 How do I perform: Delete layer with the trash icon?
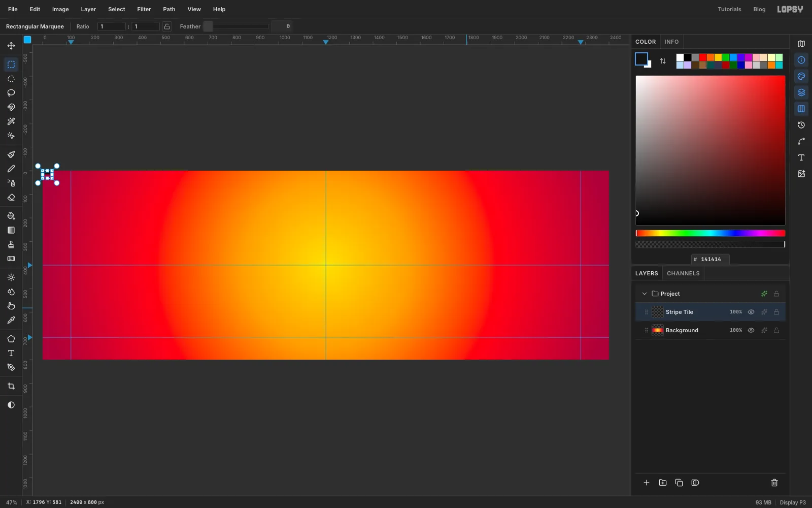[x=774, y=483]
